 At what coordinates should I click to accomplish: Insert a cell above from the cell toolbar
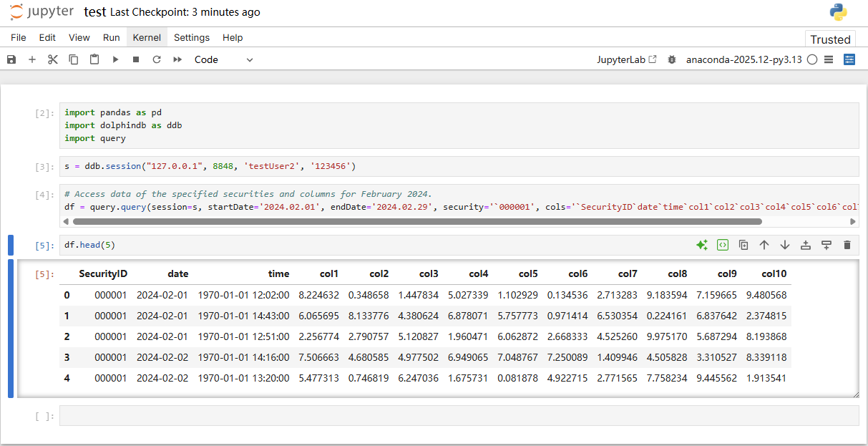click(x=806, y=245)
